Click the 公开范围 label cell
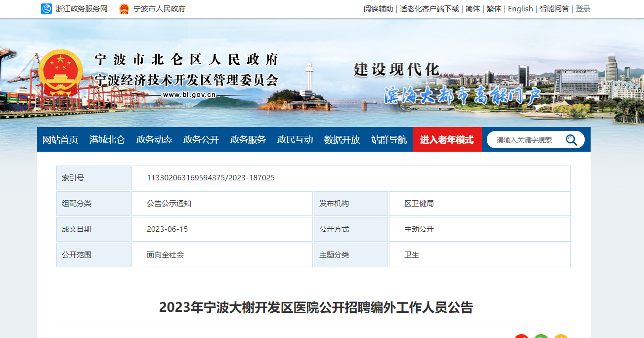This screenshot has height=338, width=644. coord(93,255)
